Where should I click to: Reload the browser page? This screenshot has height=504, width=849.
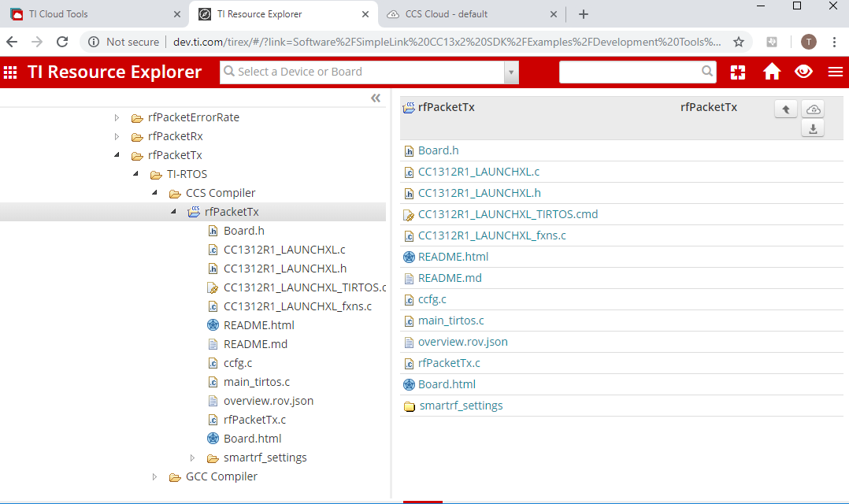tap(62, 42)
